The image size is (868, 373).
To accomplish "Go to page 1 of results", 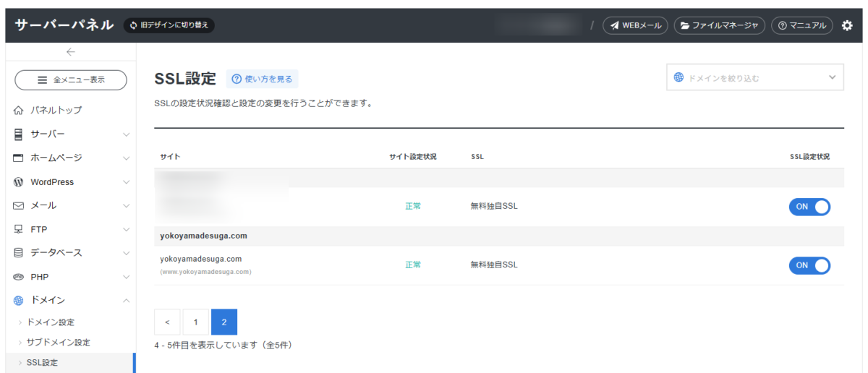I will 195,322.
